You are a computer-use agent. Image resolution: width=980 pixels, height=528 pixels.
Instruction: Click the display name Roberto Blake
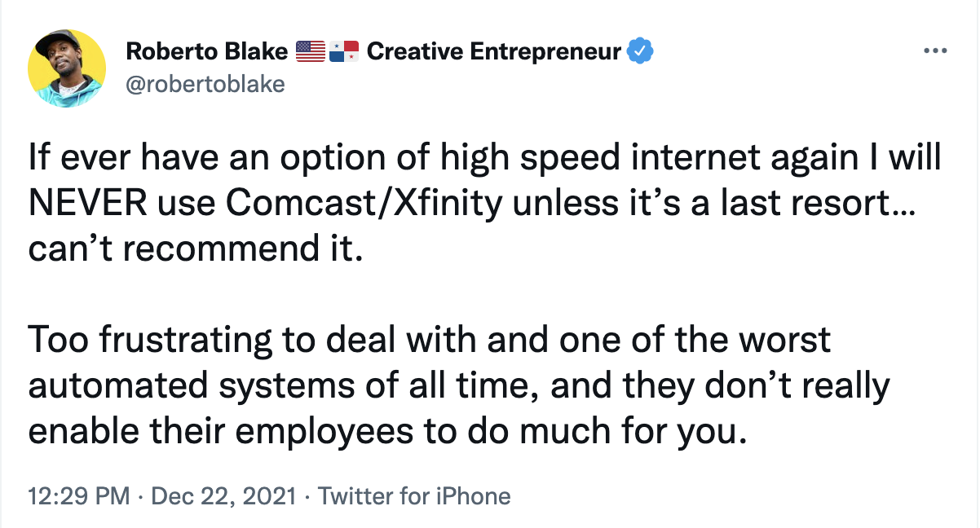click(x=207, y=53)
